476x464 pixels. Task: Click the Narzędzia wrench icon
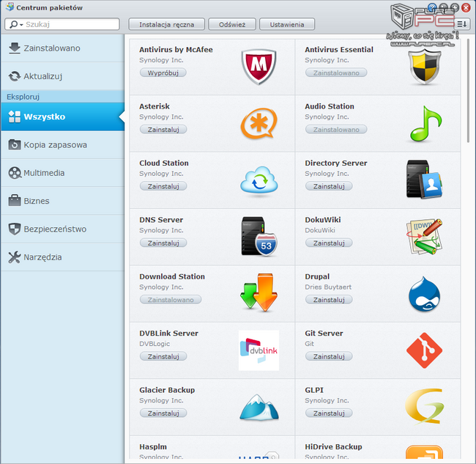point(14,257)
